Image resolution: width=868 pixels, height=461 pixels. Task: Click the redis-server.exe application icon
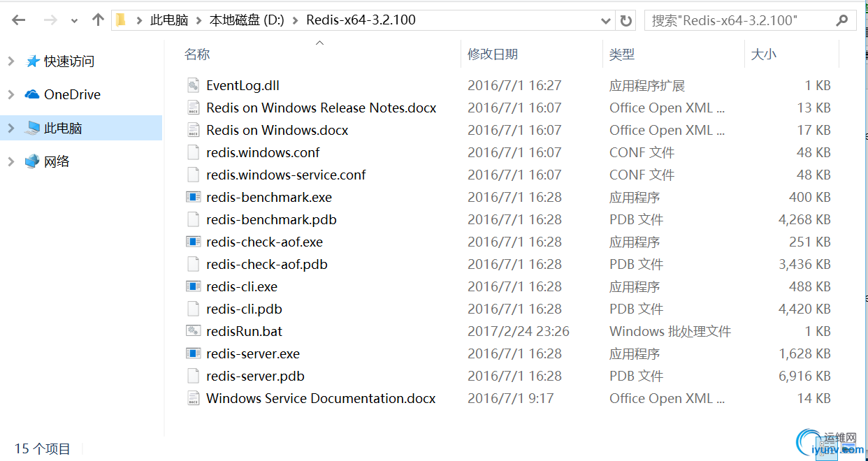194,353
